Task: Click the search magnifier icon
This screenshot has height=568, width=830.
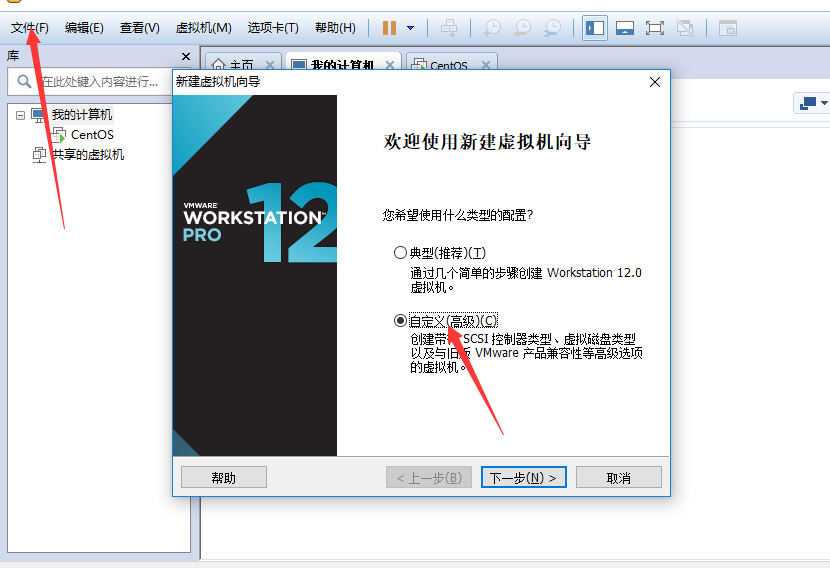Action: 24,82
